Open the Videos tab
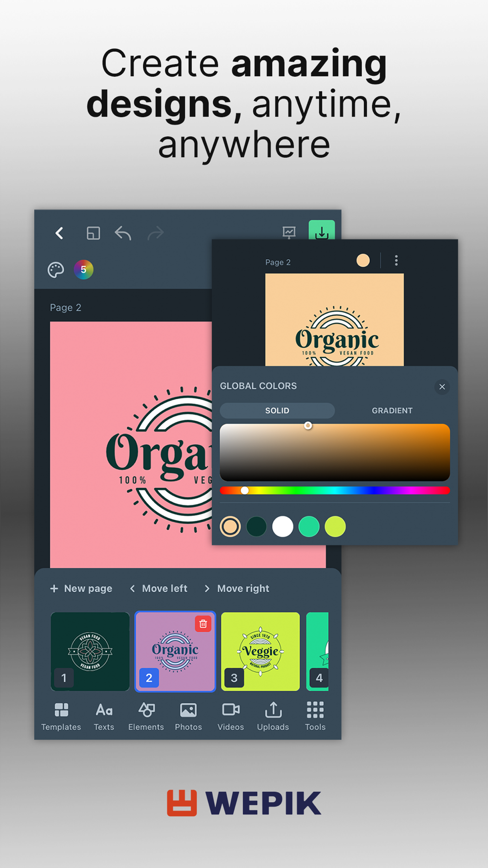This screenshot has width=488, height=868. click(x=231, y=717)
